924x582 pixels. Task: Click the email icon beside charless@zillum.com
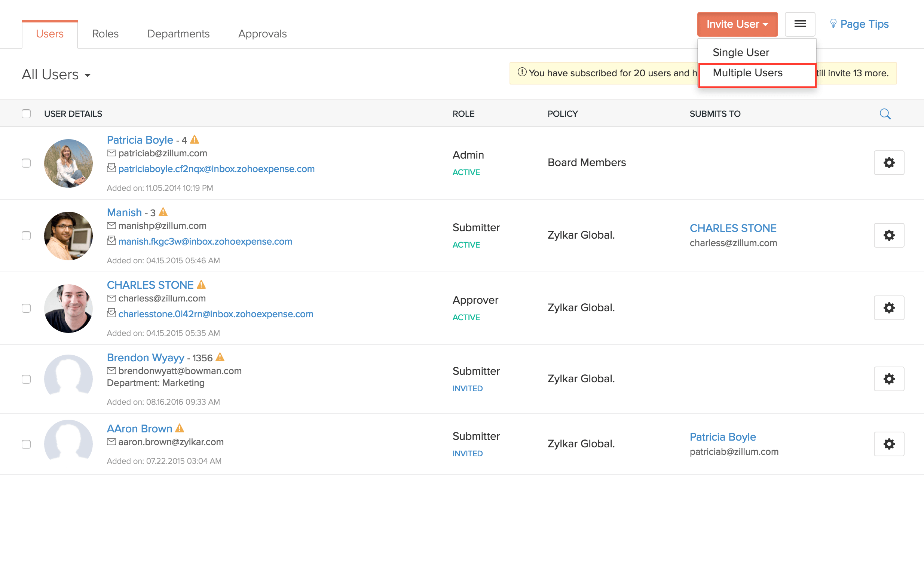pos(111,298)
